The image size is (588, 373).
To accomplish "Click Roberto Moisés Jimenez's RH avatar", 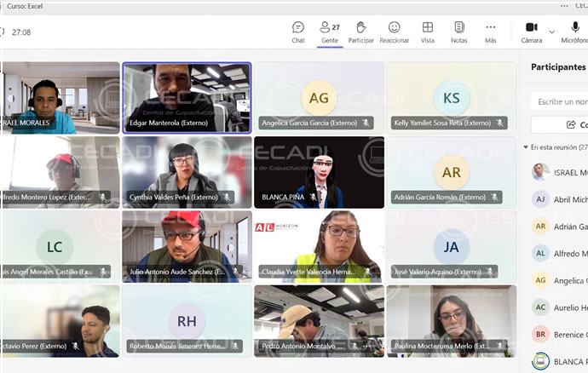I will click(187, 321).
